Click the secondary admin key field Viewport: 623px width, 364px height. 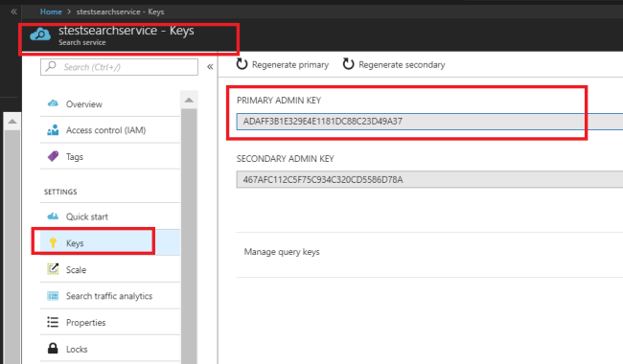click(x=429, y=180)
